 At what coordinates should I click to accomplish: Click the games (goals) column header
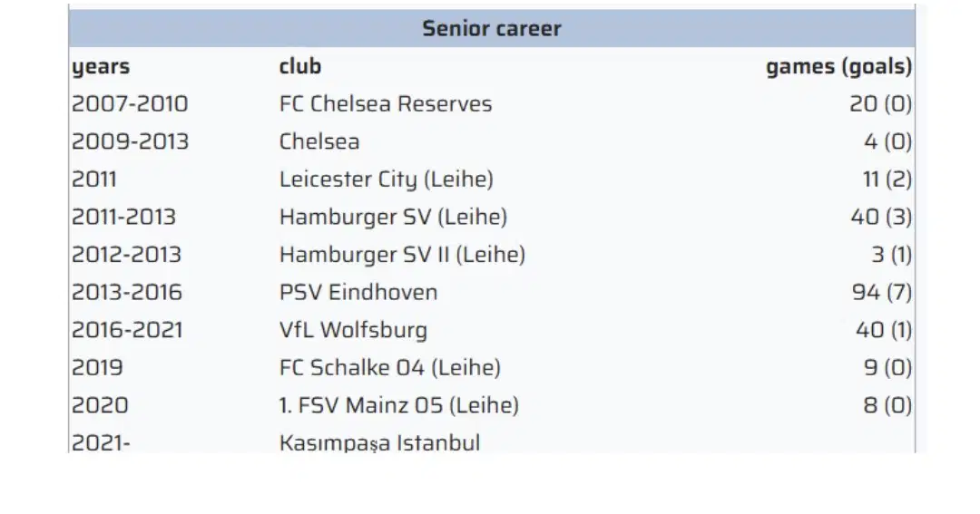coord(838,66)
